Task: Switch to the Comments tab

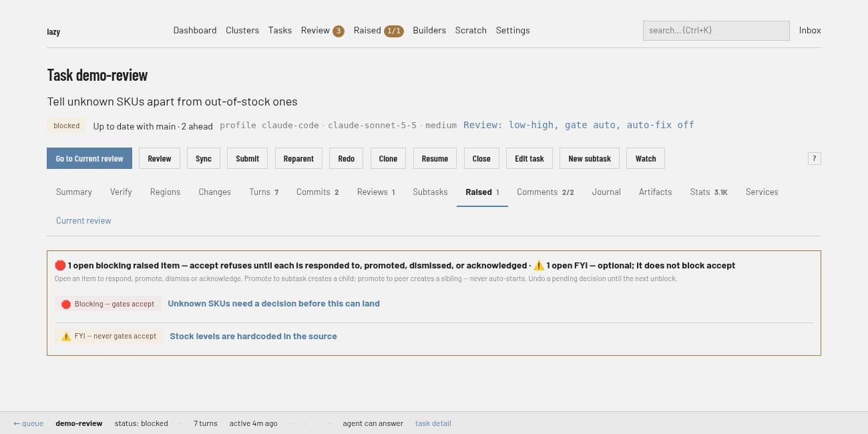Action: [x=546, y=192]
